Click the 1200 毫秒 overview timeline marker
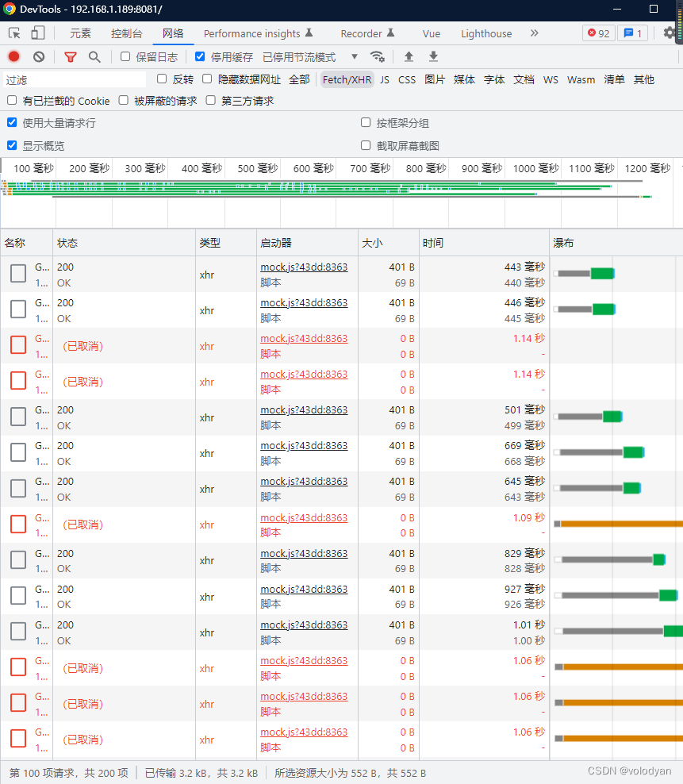 (x=647, y=168)
